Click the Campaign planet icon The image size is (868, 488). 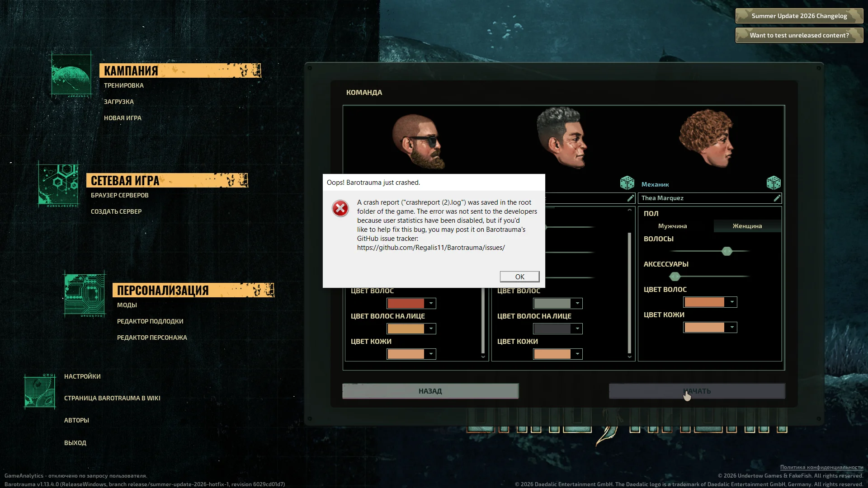72,75
